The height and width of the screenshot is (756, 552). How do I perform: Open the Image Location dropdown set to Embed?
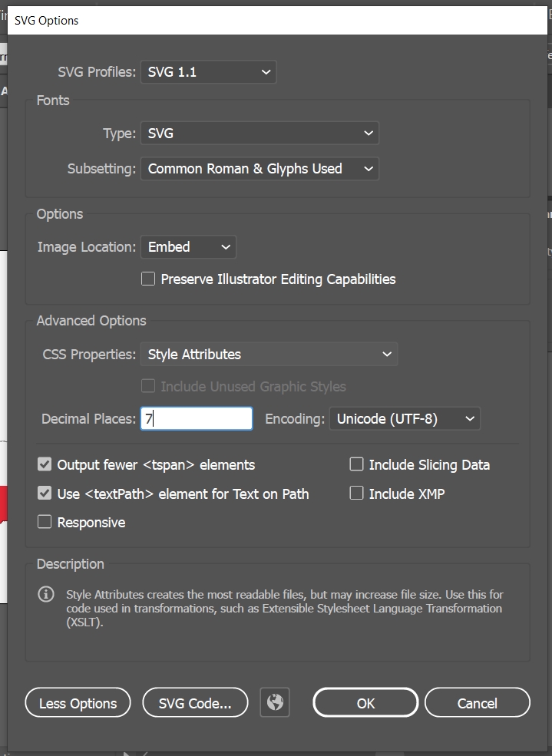tap(188, 246)
